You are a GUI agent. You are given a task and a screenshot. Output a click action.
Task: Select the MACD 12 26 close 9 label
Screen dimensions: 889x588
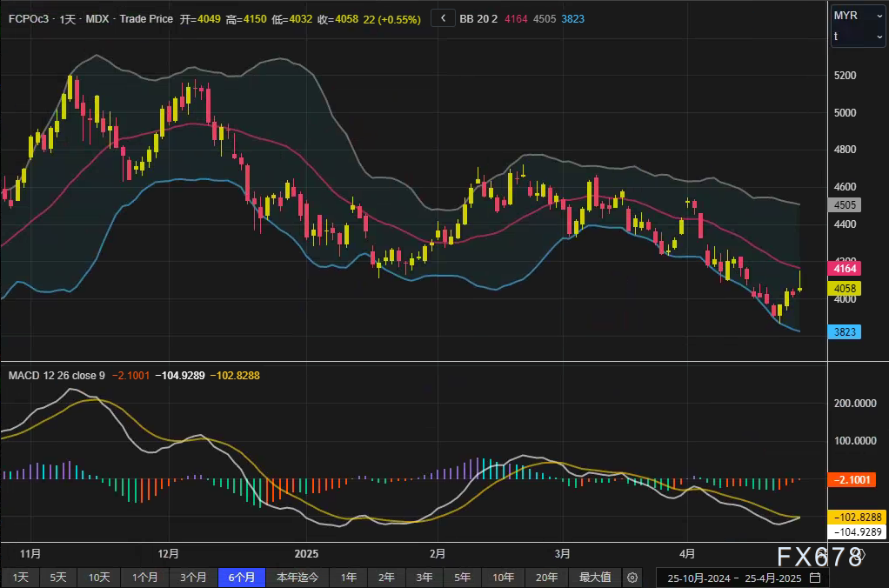click(57, 376)
